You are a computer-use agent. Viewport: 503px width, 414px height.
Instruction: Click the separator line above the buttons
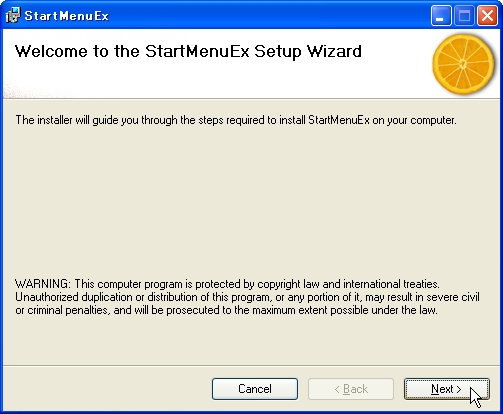click(251, 366)
